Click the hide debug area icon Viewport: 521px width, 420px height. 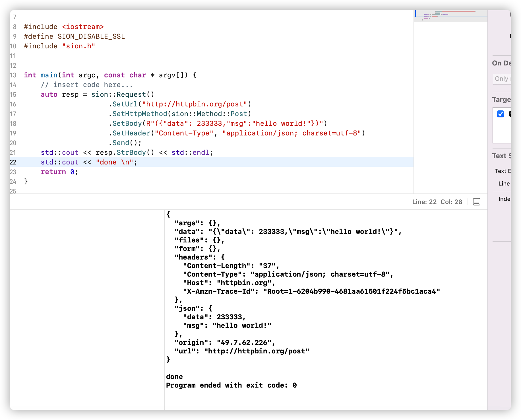476,202
